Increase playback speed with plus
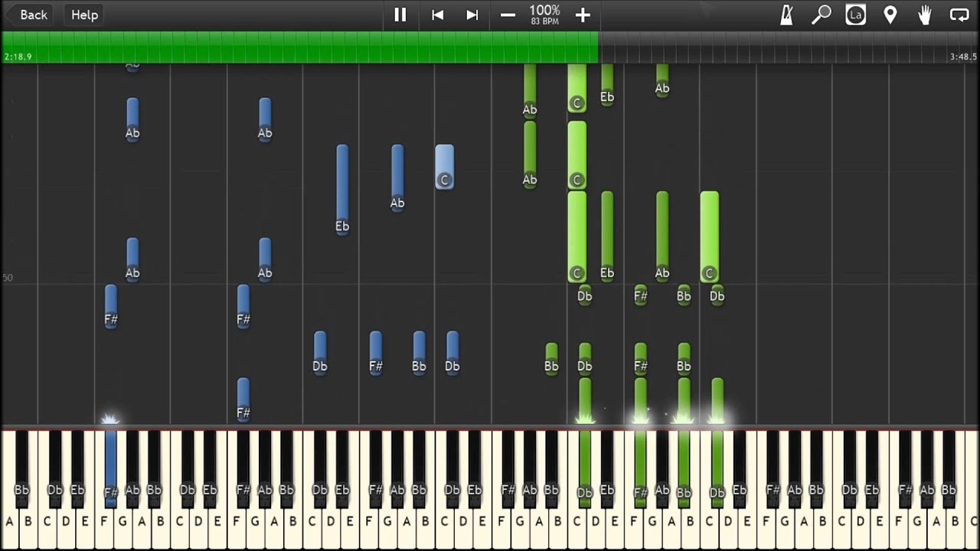The width and height of the screenshot is (980, 551). (583, 15)
